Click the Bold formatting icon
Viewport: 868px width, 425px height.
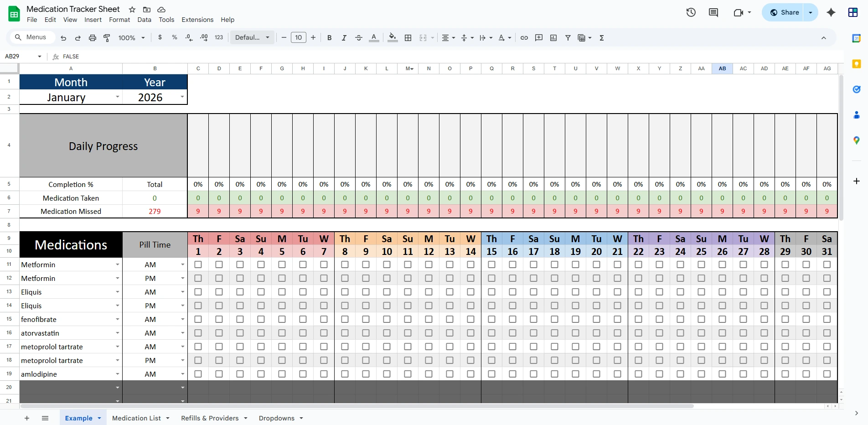329,38
